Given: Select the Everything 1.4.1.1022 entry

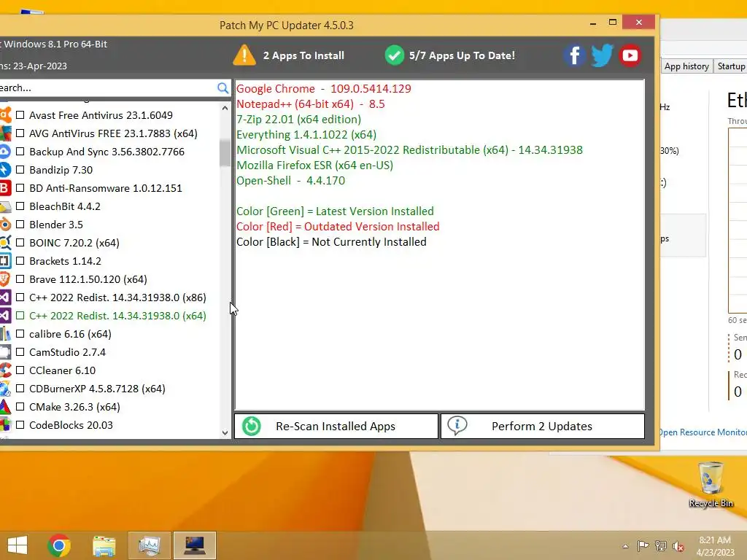Looking at the screenshot, I should pyautogui.click(x=306, y=135).
